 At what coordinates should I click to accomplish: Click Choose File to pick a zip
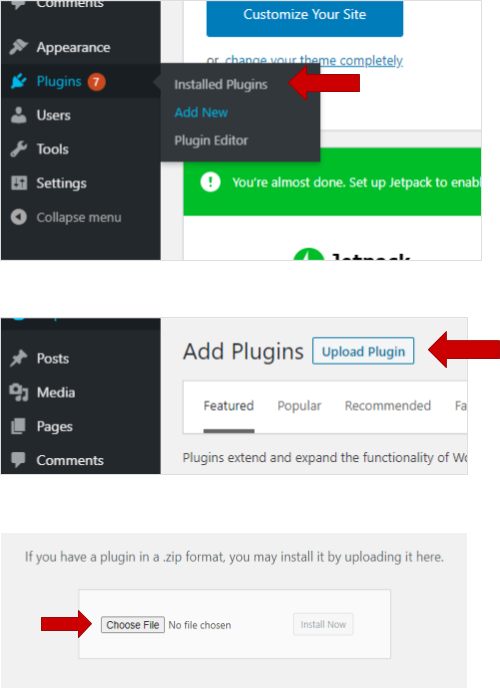pyautogui.click(x=133, y=625)
